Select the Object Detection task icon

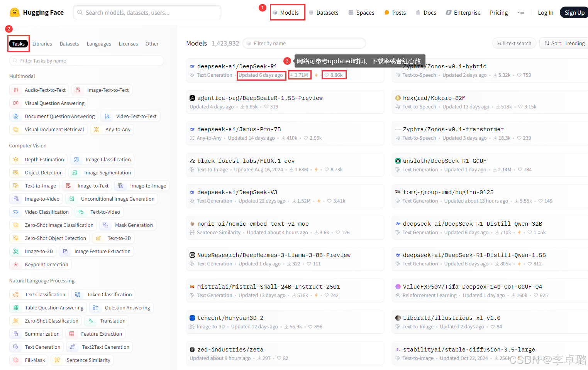(x=16, y=172)
